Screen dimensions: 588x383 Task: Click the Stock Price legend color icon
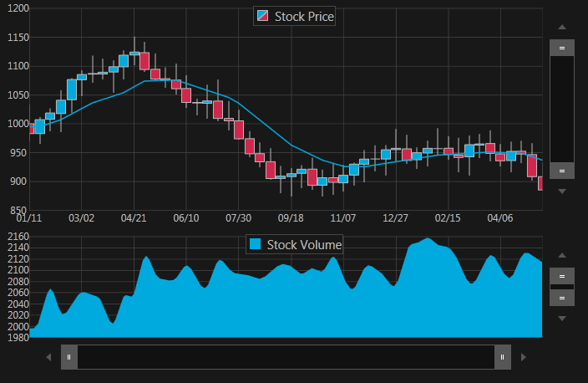coord(263,16)
